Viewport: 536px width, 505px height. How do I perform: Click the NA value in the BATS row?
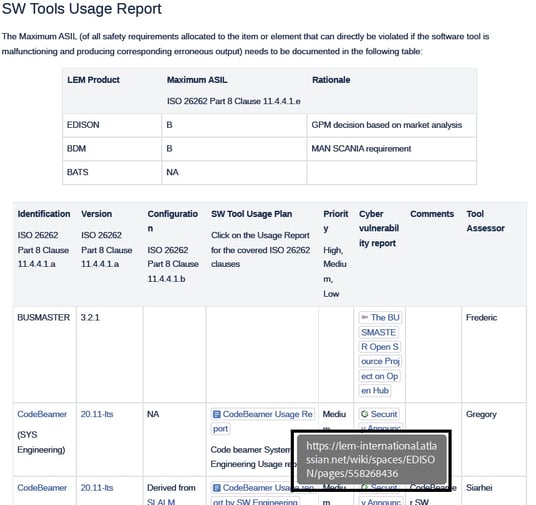[172, 172]
